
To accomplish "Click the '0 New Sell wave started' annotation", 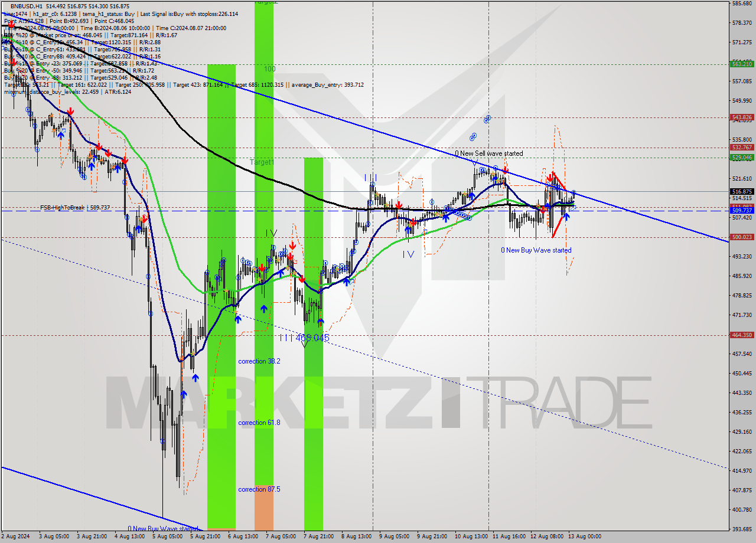I will pyautogui.click(x=489, y=153).
